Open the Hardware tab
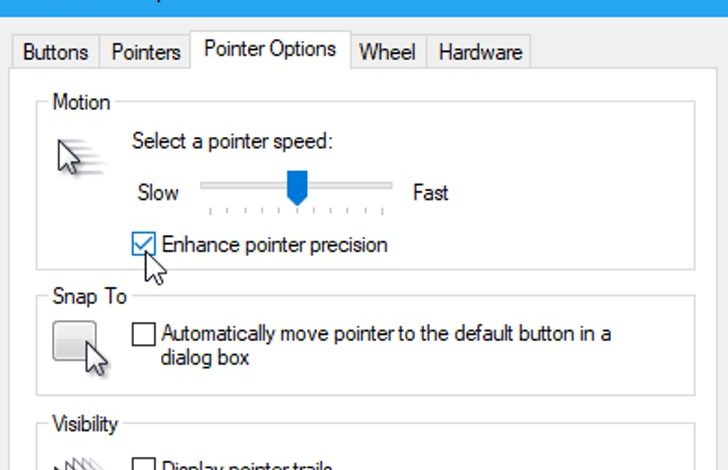The width and height of the screenshot is (728, 470). pos(480,52)
